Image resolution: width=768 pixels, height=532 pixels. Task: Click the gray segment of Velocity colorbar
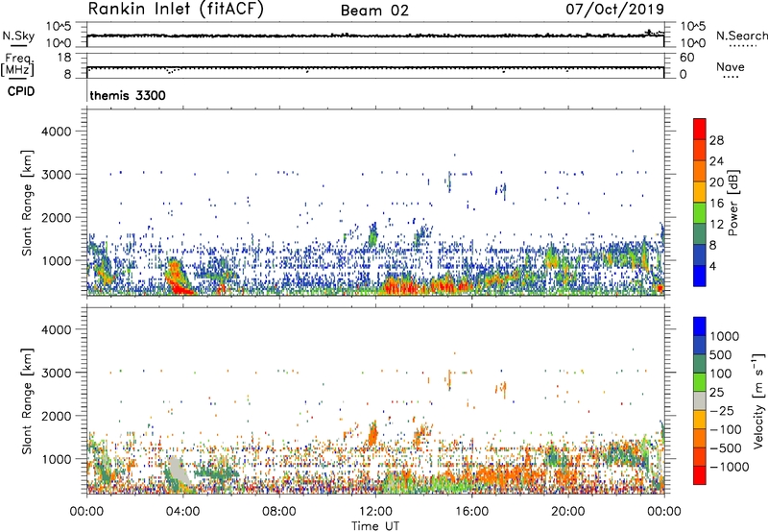(x=700, y=401)
